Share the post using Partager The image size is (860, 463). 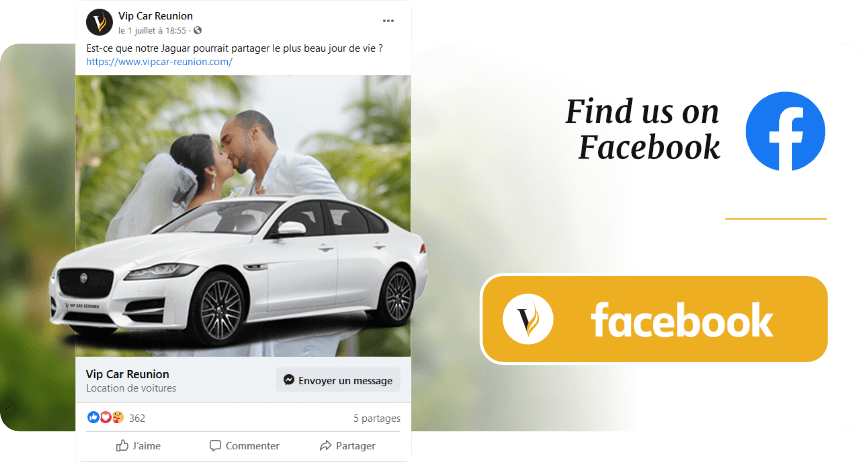click(348, 445)
